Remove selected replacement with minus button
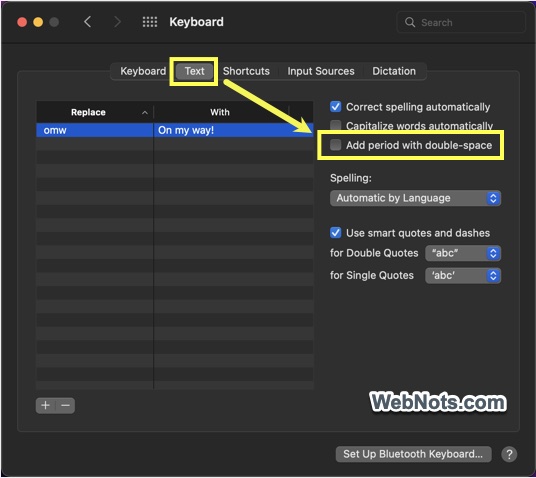Viewport: 536px width, 478px height. [65, 406]
